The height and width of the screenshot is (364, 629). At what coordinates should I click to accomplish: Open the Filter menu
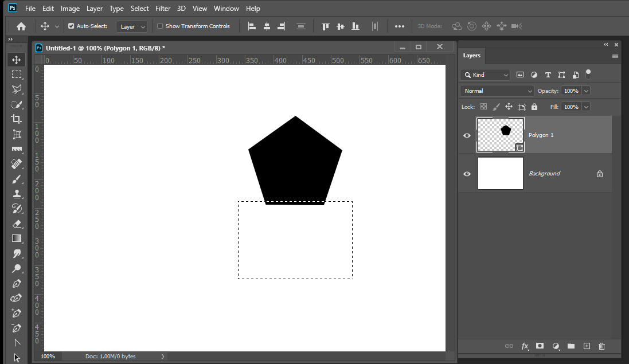(x=163, y=8)
